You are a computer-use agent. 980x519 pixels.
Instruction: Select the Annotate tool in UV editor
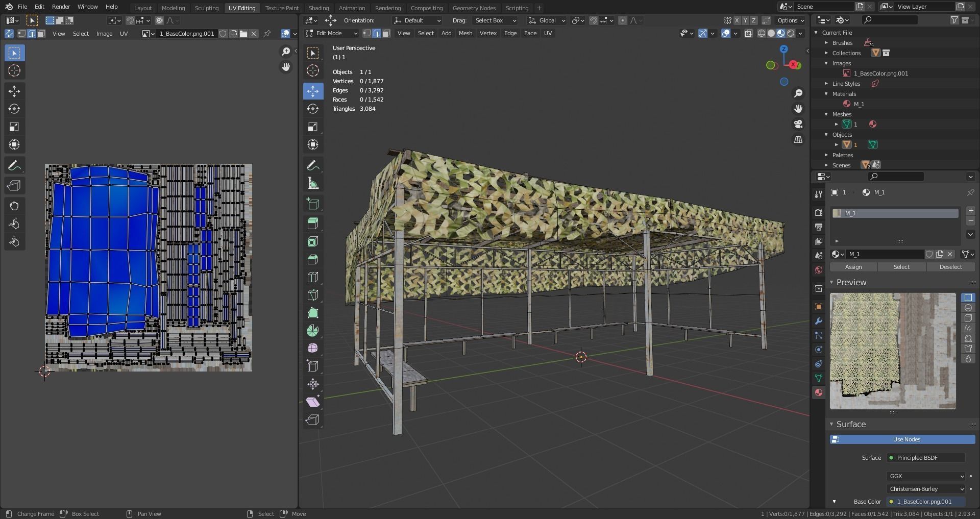[14, 165]
